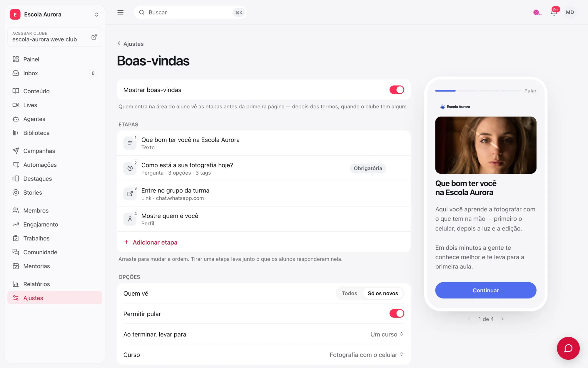588x368 pixels.
Task: Click the Stories icon in sidebar
Action: [x=16, y=193]
